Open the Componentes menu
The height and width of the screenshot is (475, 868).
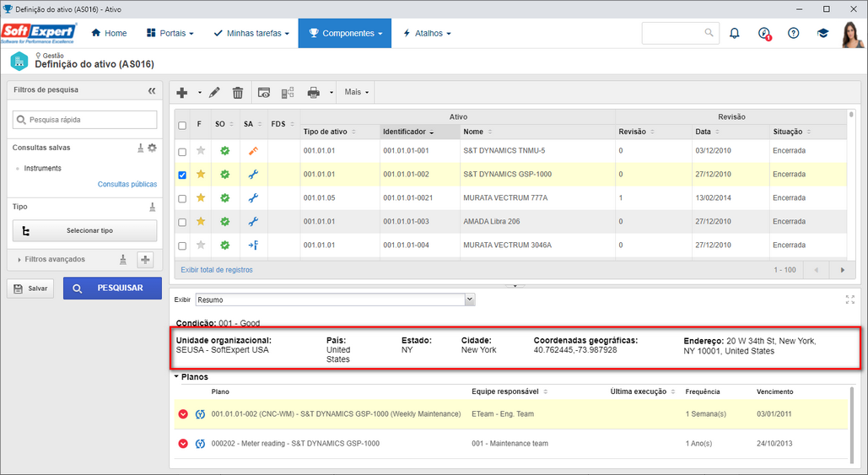pyautogui.click(x=345, y=33)
